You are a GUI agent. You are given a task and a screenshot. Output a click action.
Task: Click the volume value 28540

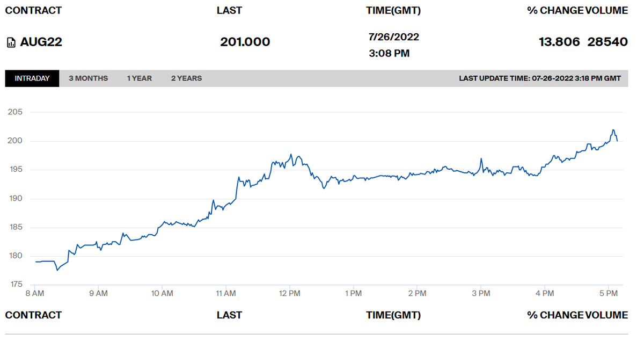tap(608, 42)
